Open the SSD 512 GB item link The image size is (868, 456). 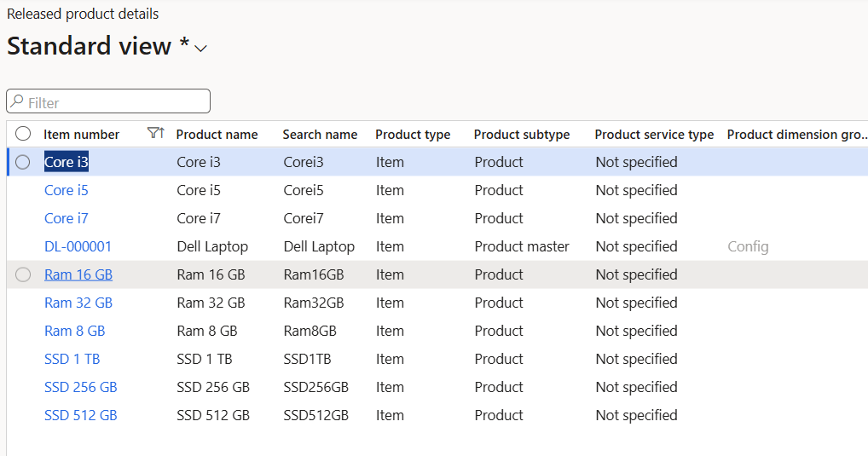point(80,415)
